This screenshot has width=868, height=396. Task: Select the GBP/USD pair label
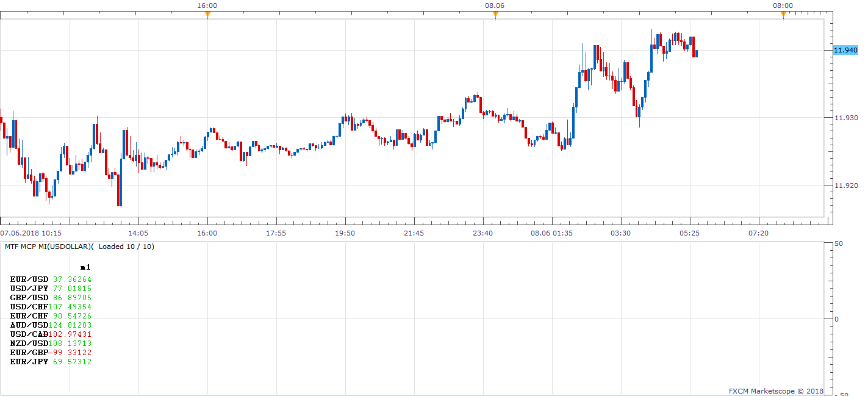click(x=29, y=297)
